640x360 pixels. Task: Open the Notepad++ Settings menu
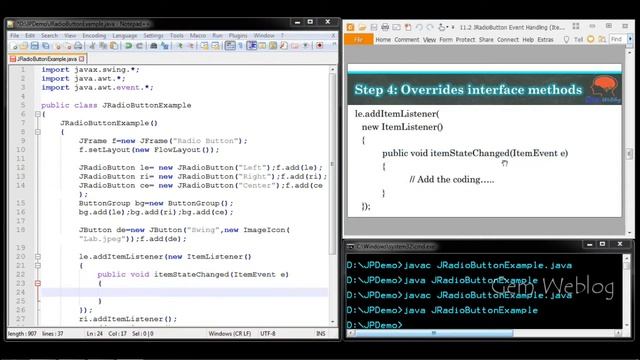tap(153, 36)
